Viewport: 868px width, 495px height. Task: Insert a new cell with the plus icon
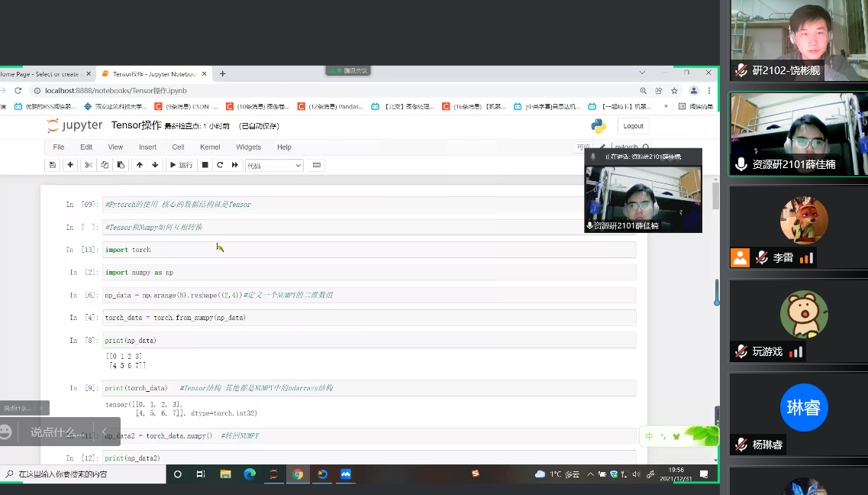(x=70, y=165)
